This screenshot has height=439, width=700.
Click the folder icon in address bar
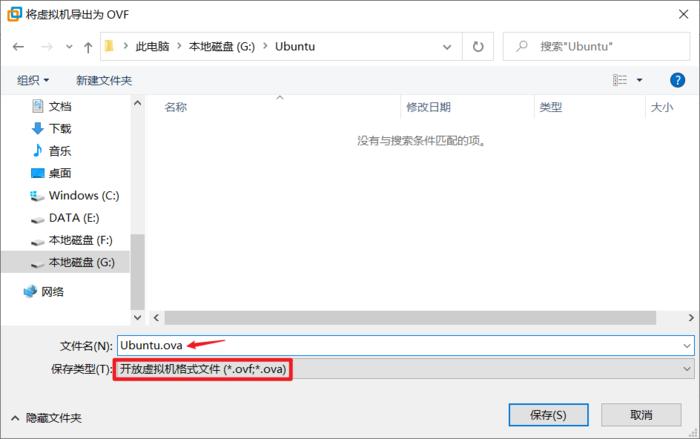click(109, 46)
